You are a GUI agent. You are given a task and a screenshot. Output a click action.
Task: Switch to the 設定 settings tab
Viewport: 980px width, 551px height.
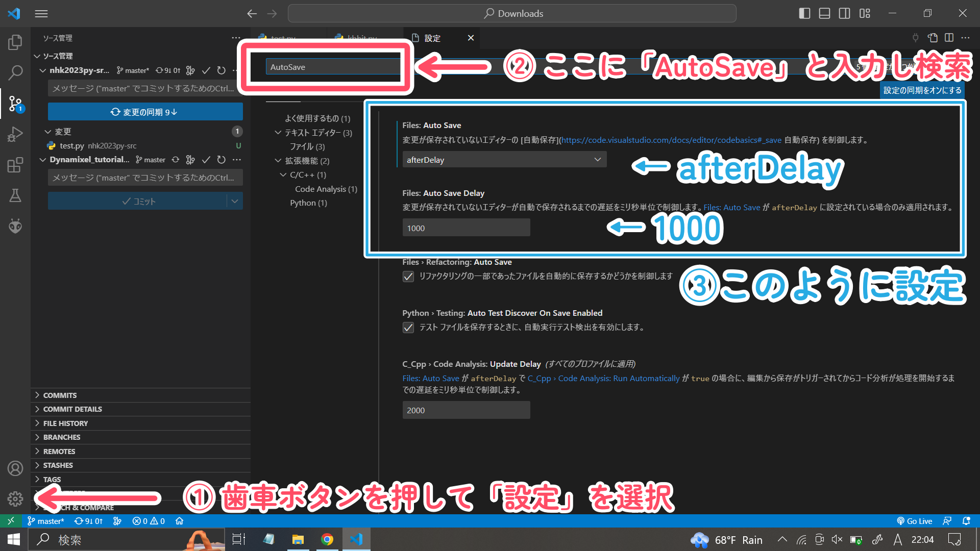tap(432, 38)
